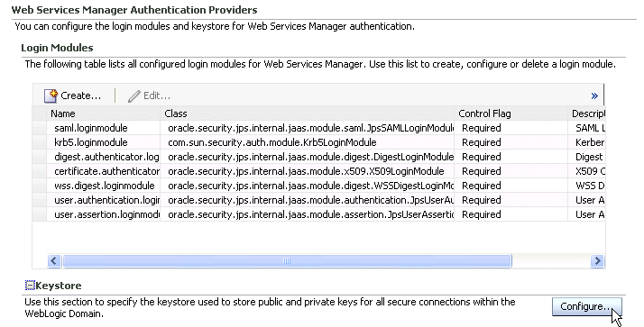Click the Edit pencil icon
644x327 pixels.
coord(133,95)
